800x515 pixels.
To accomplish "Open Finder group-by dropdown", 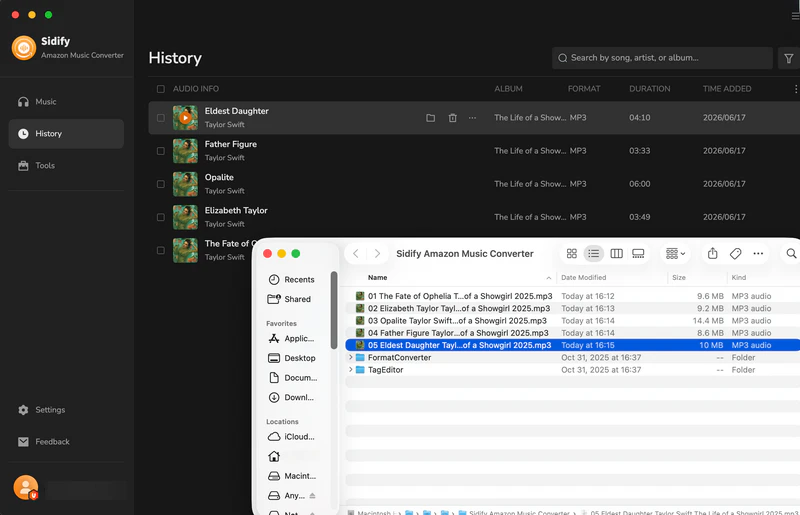I will coord(676,254).
